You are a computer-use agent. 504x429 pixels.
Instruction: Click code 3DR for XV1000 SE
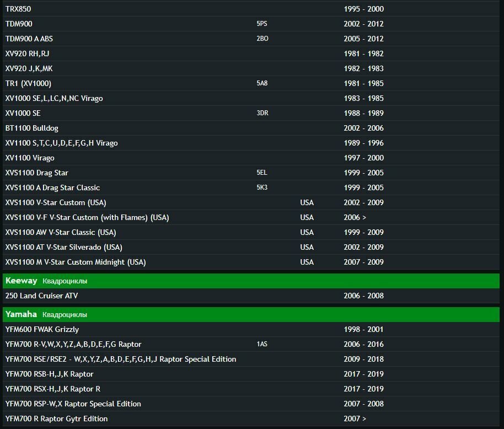click(262, 113)
